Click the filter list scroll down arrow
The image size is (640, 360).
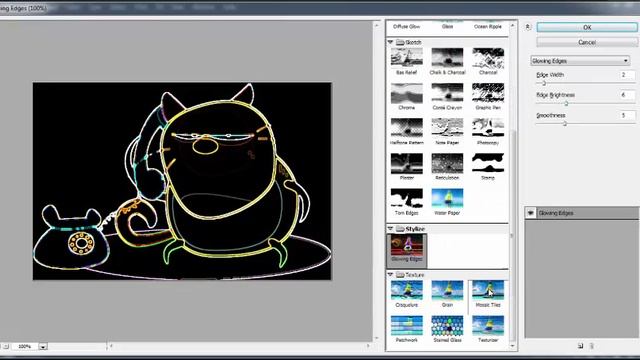pyautogui.click(x=513, y=346)
